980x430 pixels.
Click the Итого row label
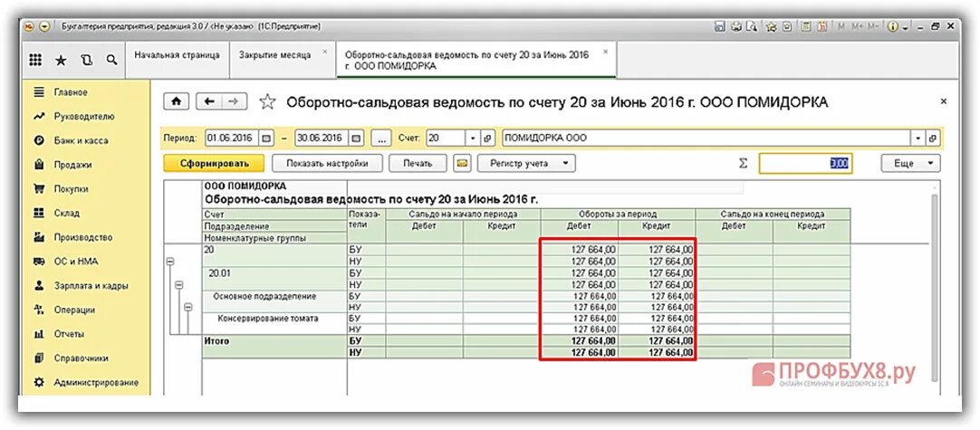click(216, 341)
